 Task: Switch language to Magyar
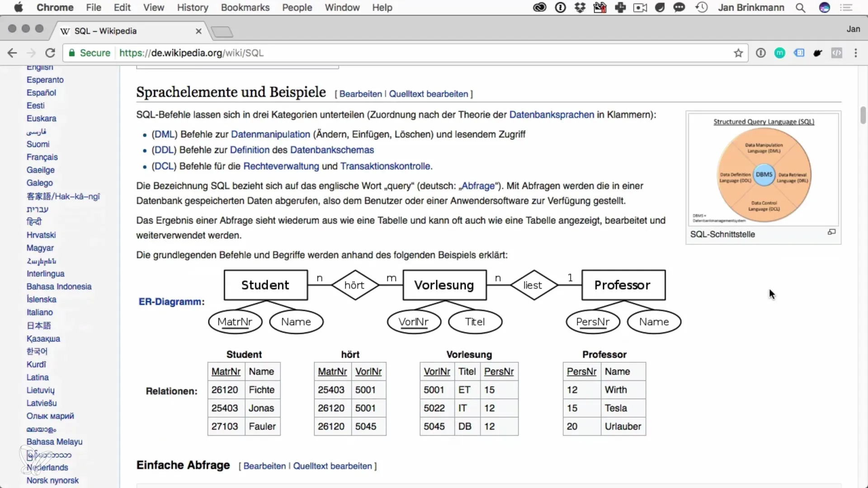tap(40, 248)
